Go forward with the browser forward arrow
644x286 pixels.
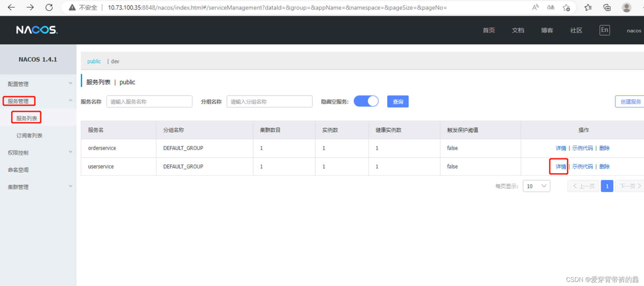[x=30, y=7]
